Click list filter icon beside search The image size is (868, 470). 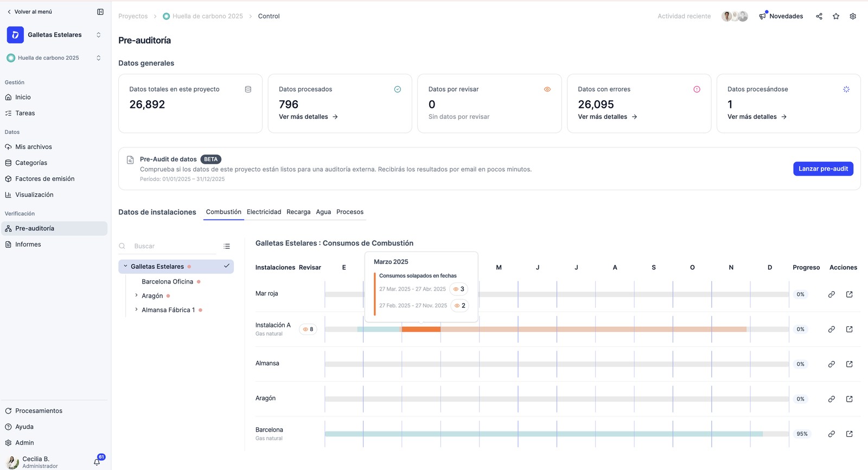[x=227, y=246]
